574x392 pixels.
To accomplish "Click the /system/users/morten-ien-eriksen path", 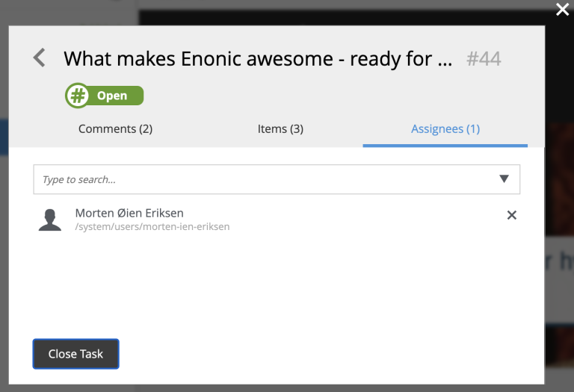I will [152, 226].
